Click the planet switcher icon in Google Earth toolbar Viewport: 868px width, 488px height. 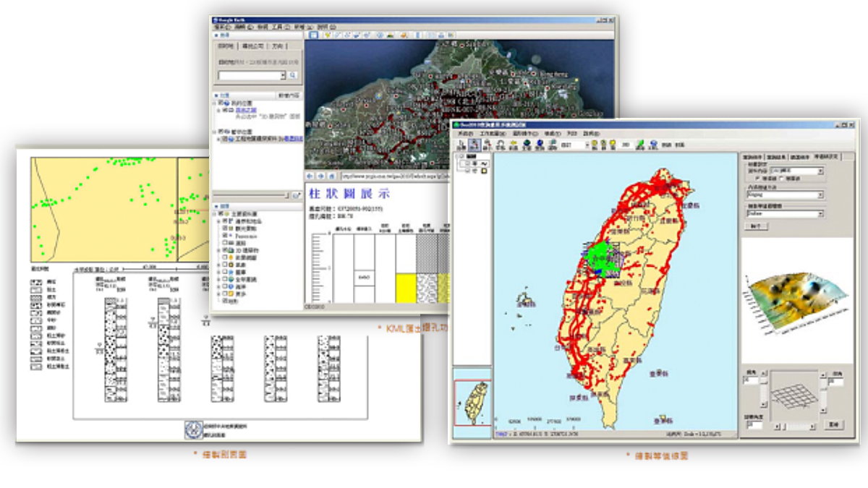[x=404, y=35]
